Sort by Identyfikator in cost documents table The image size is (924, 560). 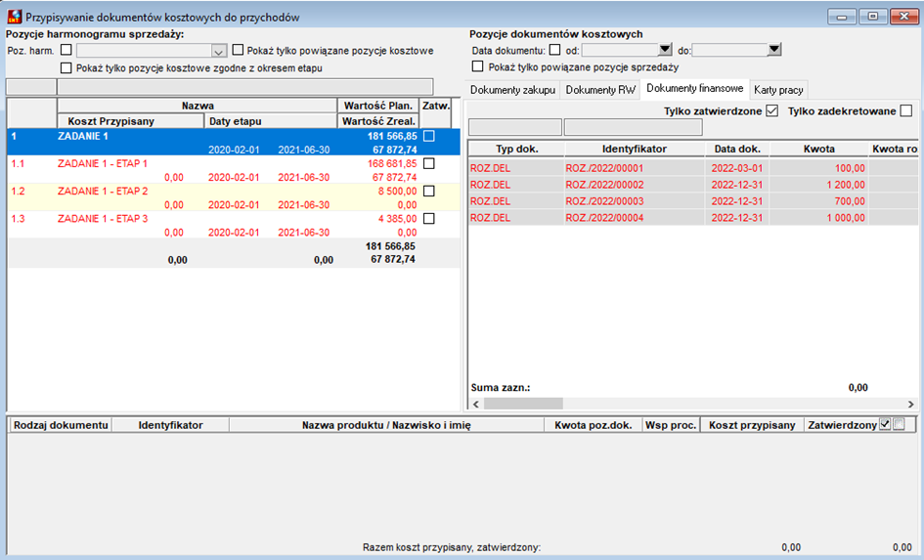634,149
